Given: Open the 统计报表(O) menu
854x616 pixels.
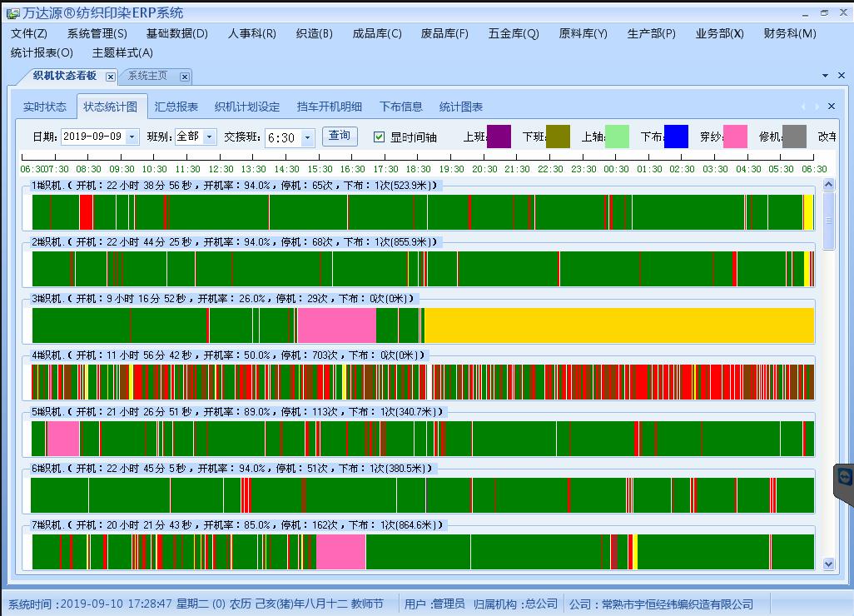Looking at the screenshot, I should pos(42,52).
